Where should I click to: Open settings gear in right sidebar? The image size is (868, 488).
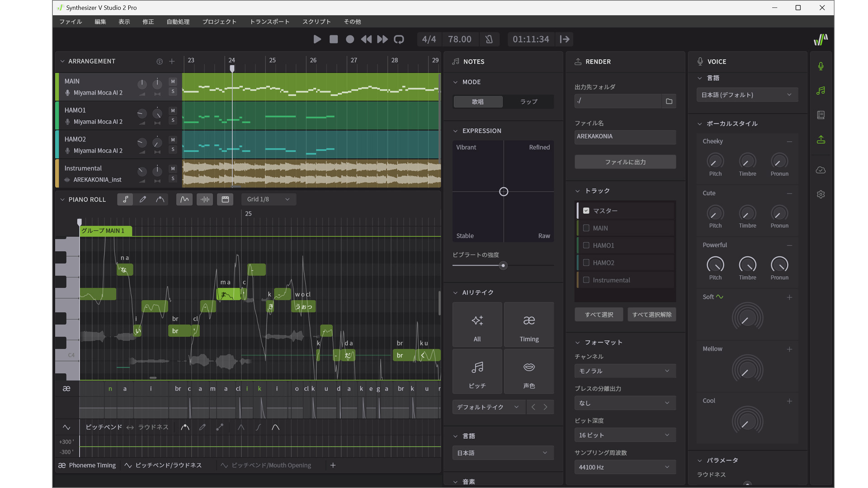click(x=821, y=194)
